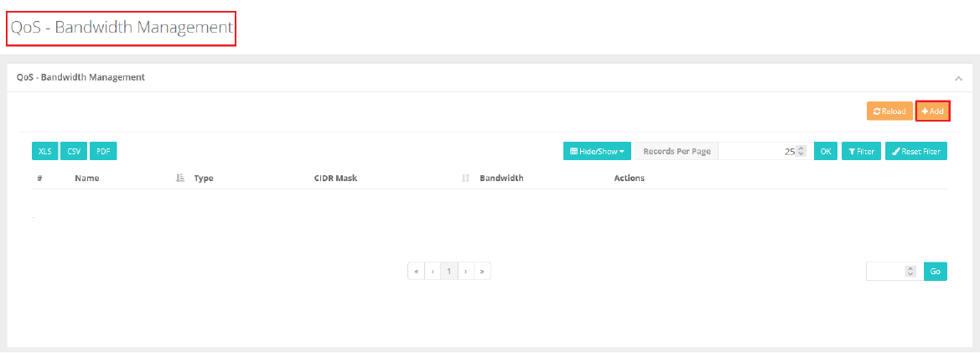Open the Hide/Show columns dropdown
Screen dimensions: 980x353
tap(597, 152)
